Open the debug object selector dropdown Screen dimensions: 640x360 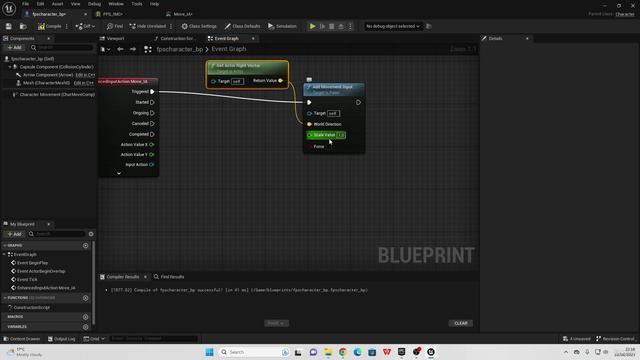click(393, 26)
